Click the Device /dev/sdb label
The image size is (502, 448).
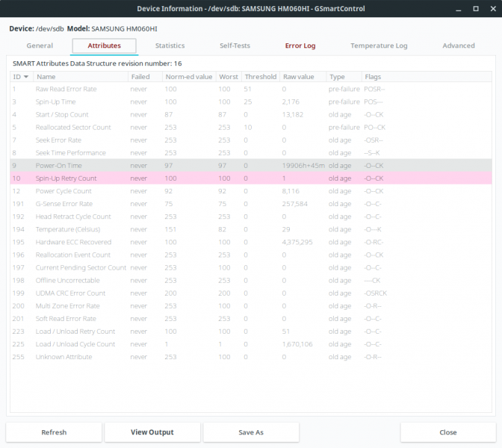pyautogui.click(x=37, y=29)
